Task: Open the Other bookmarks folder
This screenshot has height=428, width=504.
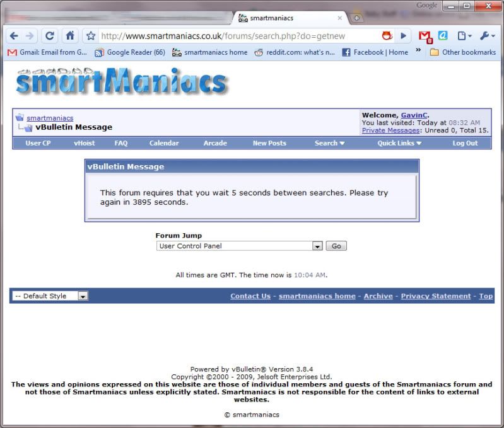Action: tap(463, 52)
